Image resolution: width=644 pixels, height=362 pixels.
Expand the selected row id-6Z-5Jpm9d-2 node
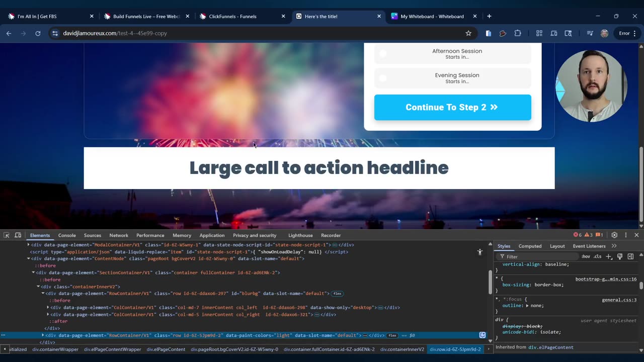tap(43, 335)
